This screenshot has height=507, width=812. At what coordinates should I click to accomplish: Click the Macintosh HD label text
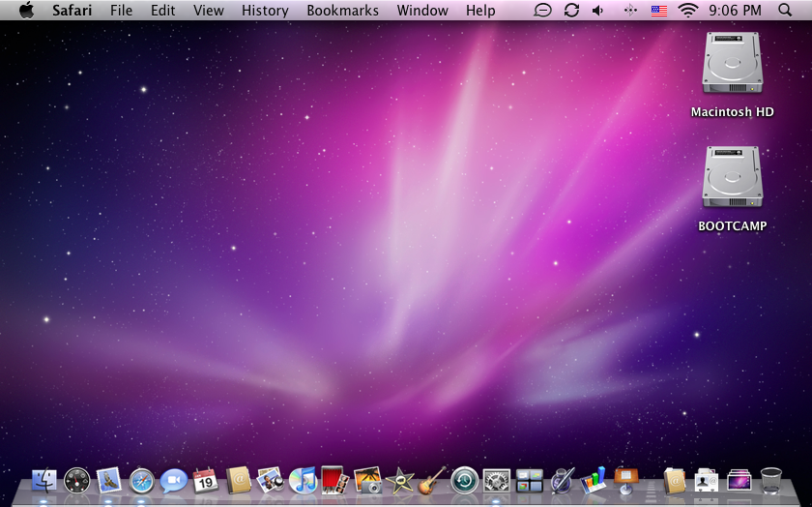(x=733, y=112)
